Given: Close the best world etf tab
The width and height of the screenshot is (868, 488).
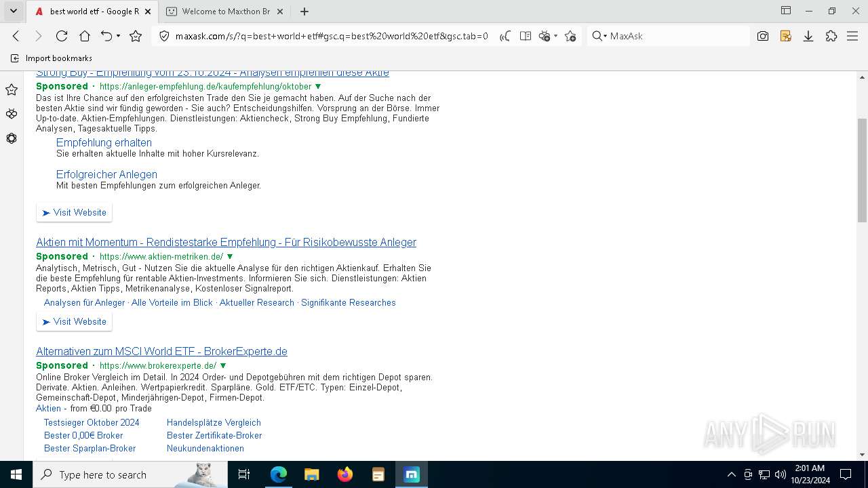Looking at the screenshot, I should [148, 12].
